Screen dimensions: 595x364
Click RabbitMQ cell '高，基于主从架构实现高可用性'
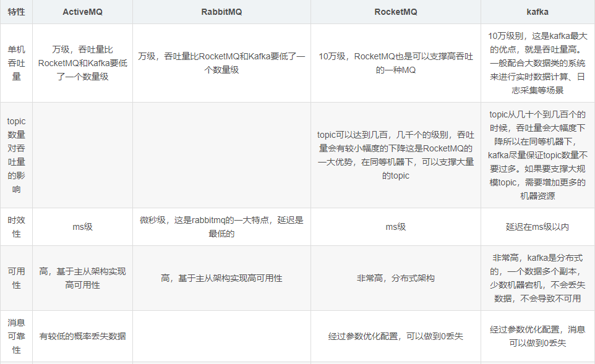tap(221, 278)
